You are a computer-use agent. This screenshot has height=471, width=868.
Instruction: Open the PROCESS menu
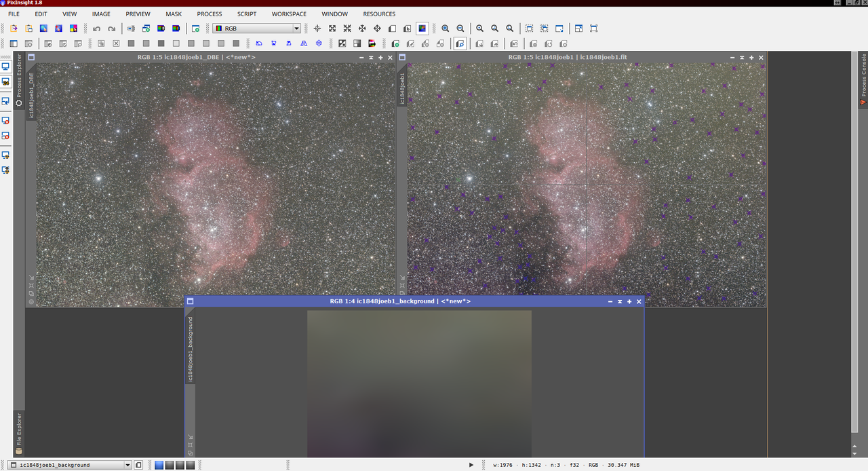(x=210, y=14)
